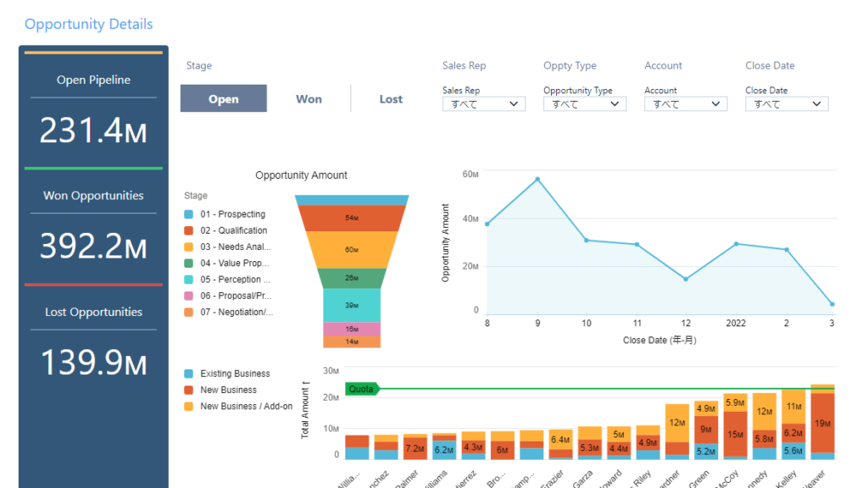Click the 06 - Proposal pink legend swatch

[189, 296]
